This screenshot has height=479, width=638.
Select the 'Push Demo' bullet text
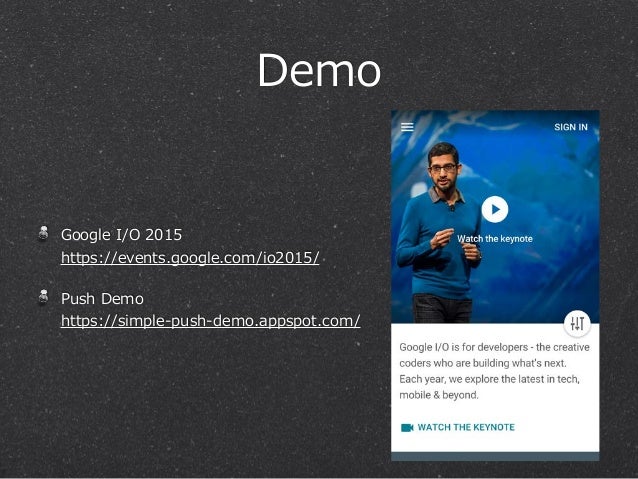point(102,299)
